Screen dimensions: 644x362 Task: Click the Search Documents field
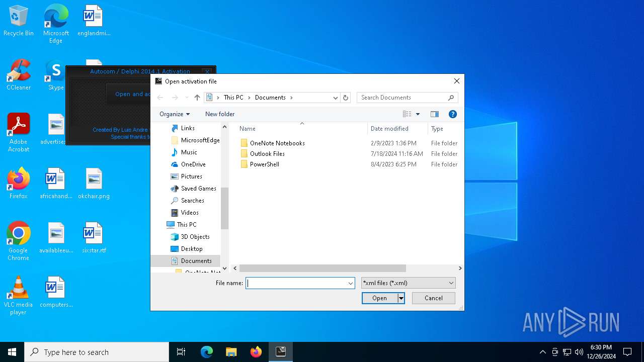coord(401,98)
